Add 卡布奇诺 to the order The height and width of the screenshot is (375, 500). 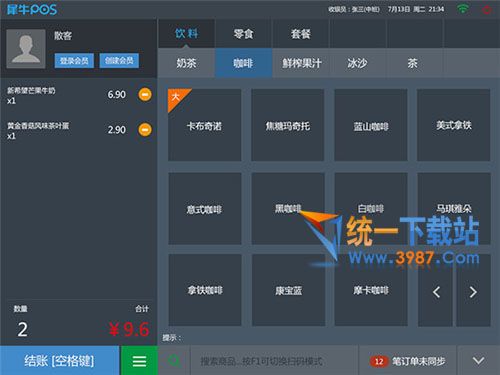(205, 125)
